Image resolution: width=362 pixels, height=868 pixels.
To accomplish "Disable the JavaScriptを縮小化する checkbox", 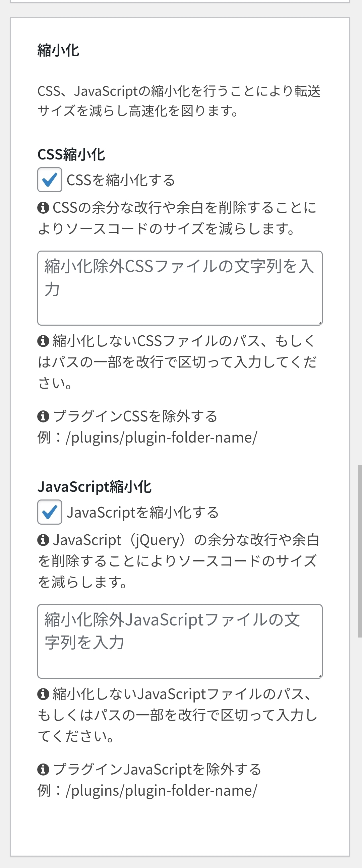I will point(50,512).
